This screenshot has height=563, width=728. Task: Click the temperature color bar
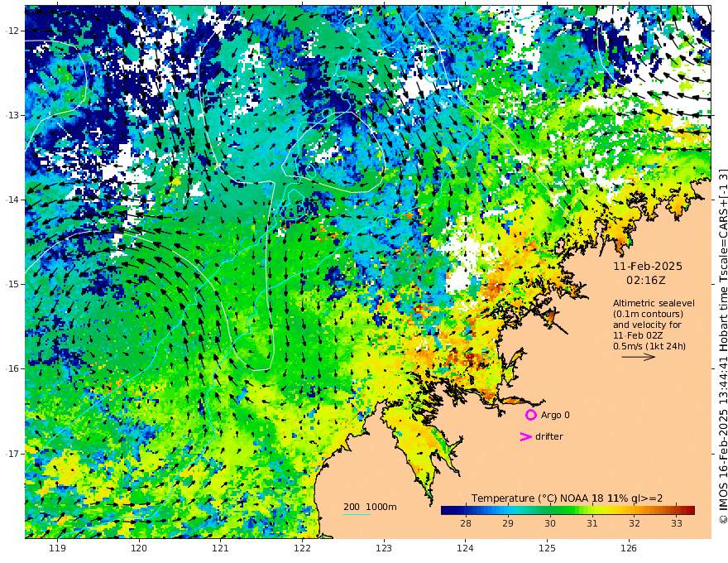click(568, 511)
